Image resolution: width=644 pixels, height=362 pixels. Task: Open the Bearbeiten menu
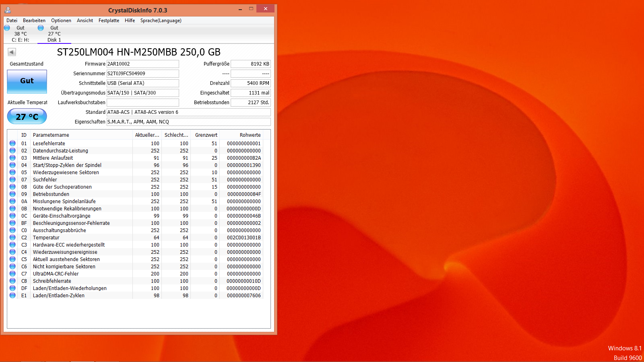[34, 21]
